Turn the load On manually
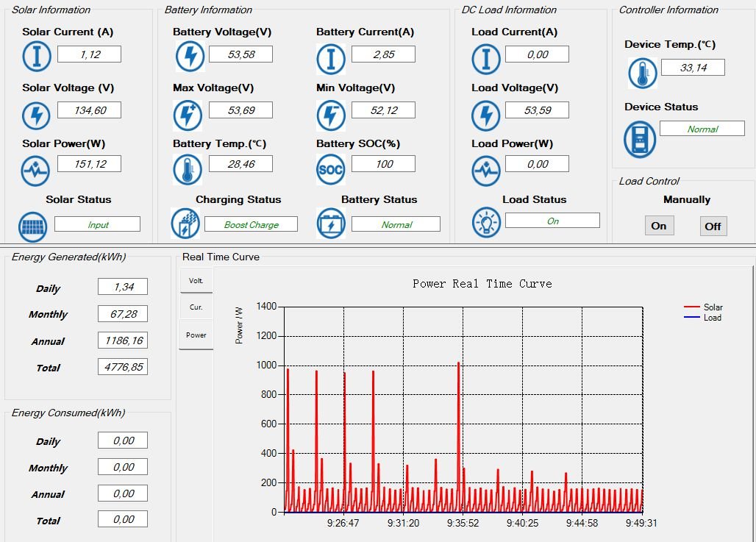The height and width of the screenshot is (542, 756). [x=658, y=226]
